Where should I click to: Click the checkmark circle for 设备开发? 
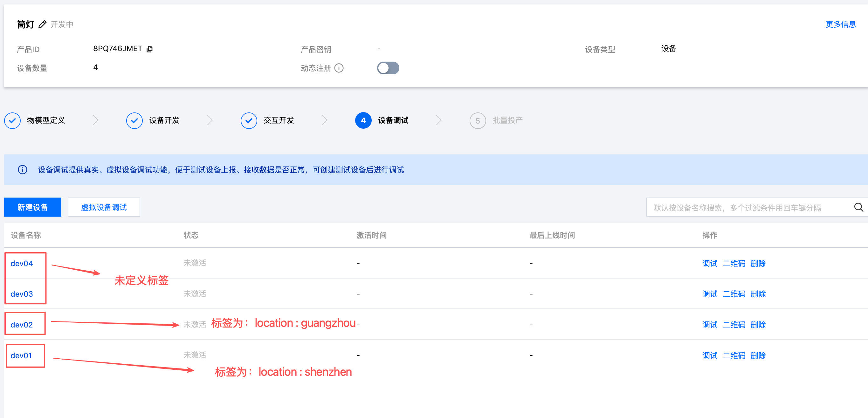point(134,120)
